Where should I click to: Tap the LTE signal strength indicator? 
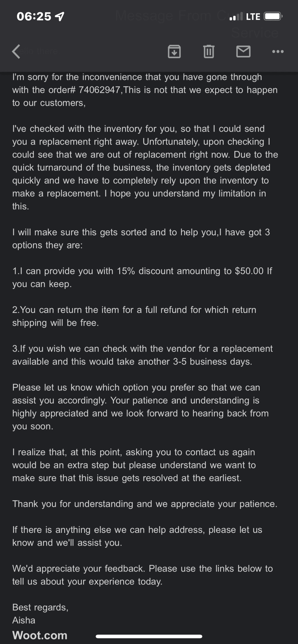pyautogui.click(x=245, y=16)
